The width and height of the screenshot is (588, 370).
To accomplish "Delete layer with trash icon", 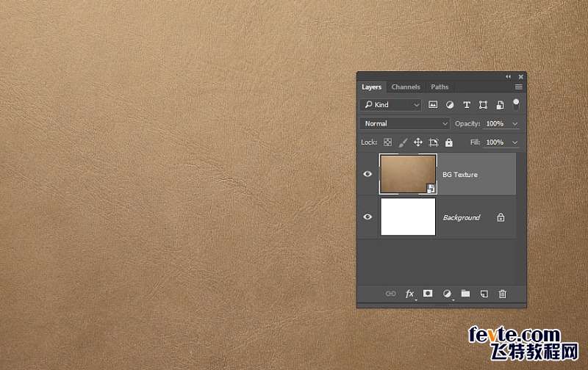I will tap(503, 294).
